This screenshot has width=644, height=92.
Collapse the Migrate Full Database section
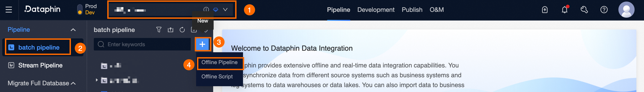pyautogui.click(x=73, y=83)
